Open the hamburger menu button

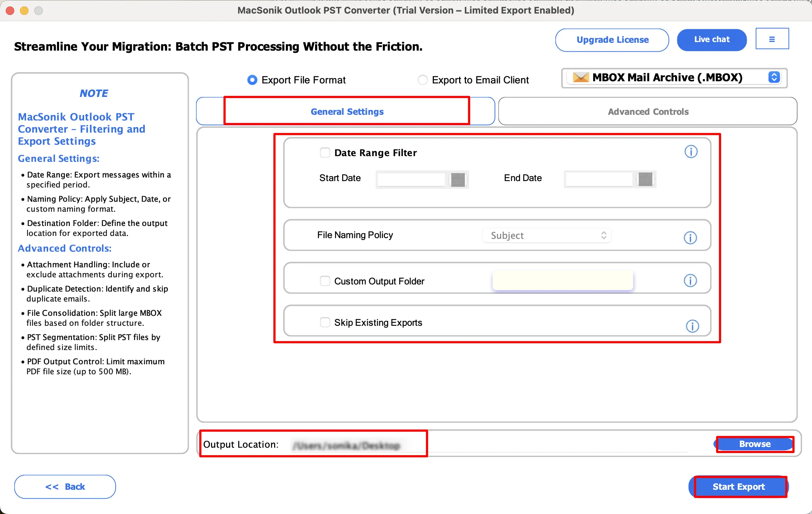click(x=772, y=39)
